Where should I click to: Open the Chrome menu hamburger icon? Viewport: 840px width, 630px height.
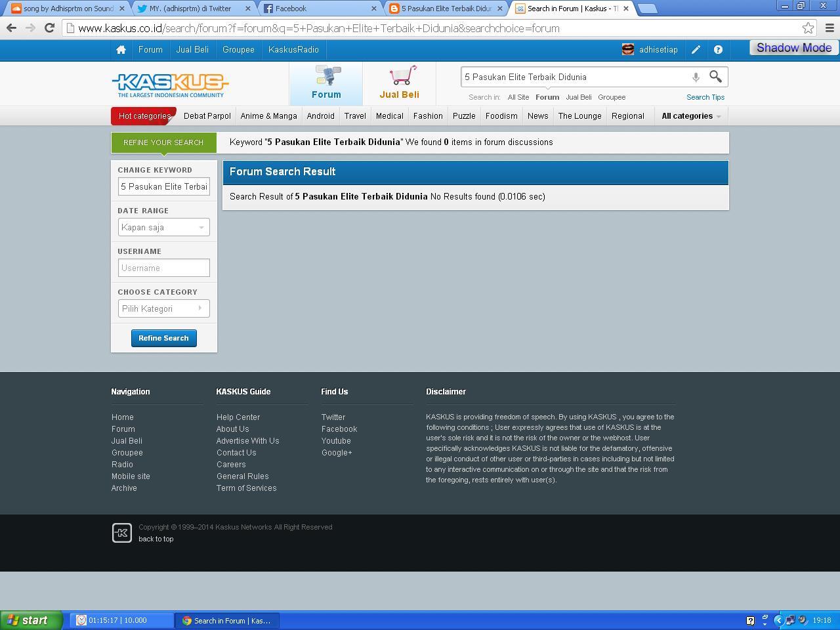tap(829, 28)
